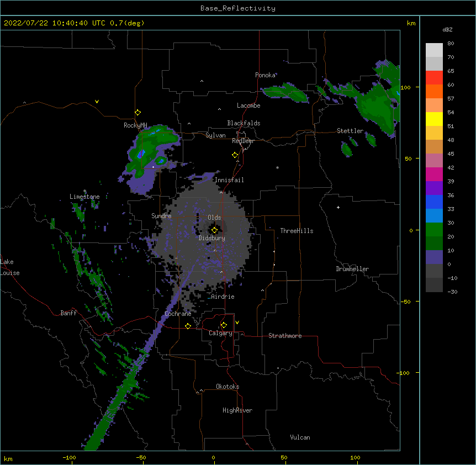Click the Ponoka city label
Image resolution: width=476 pixels, height=465 pixels.
(x=265, y=75)
